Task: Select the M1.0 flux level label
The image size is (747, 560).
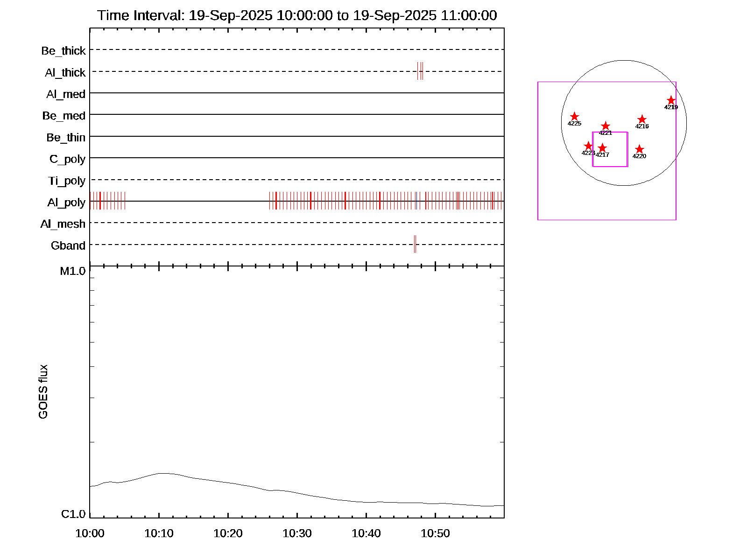Action: (73, 271)
